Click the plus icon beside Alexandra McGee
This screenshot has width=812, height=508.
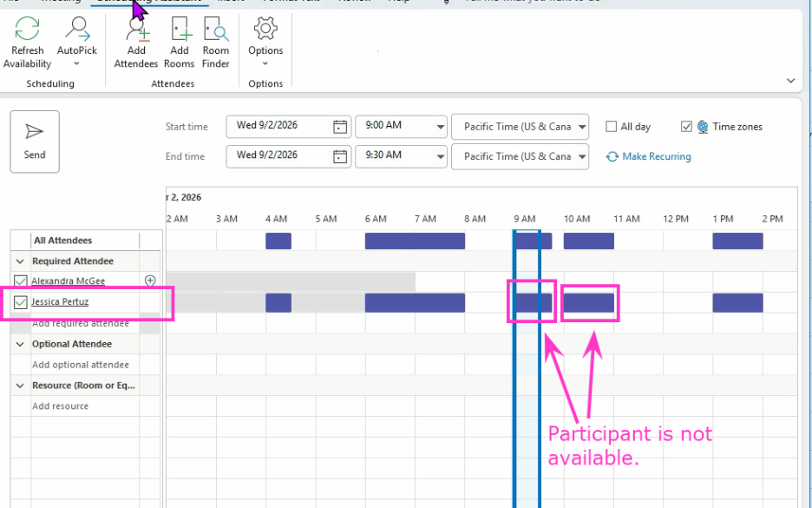[150, 280]
